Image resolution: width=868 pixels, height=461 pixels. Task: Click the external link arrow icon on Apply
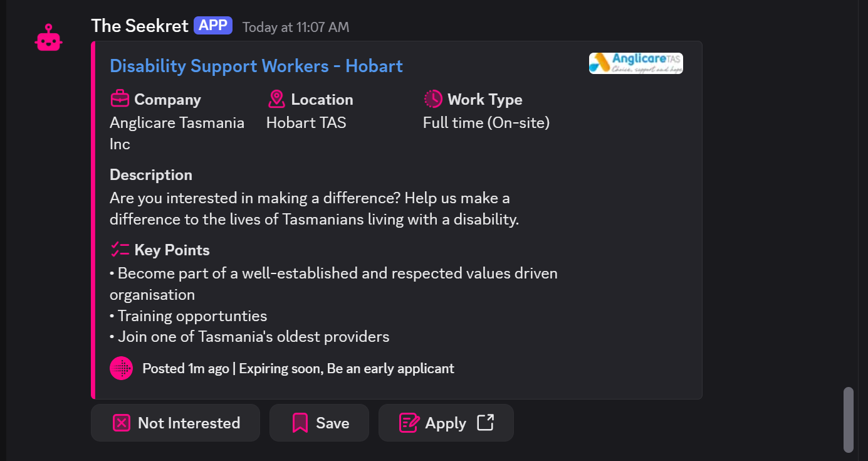click(486, 422)
